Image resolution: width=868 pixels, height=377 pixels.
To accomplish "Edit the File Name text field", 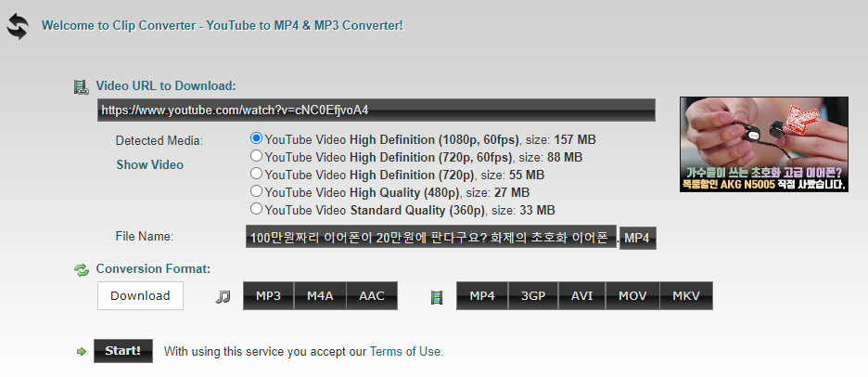I will (431, 238).
